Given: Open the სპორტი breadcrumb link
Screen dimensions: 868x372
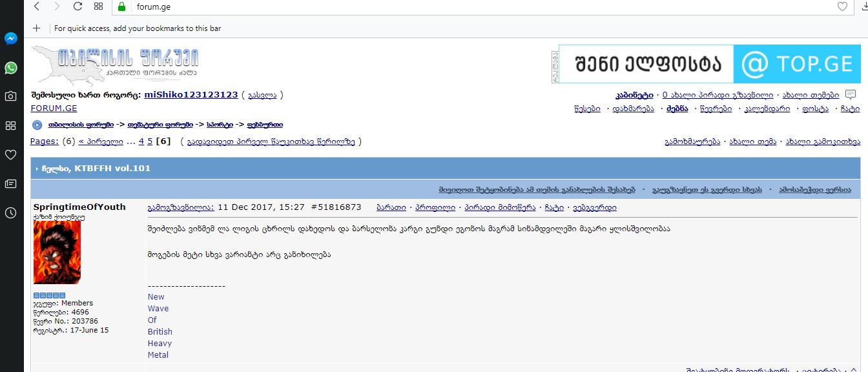Looking at the screenshot, I should click(220, 125).
